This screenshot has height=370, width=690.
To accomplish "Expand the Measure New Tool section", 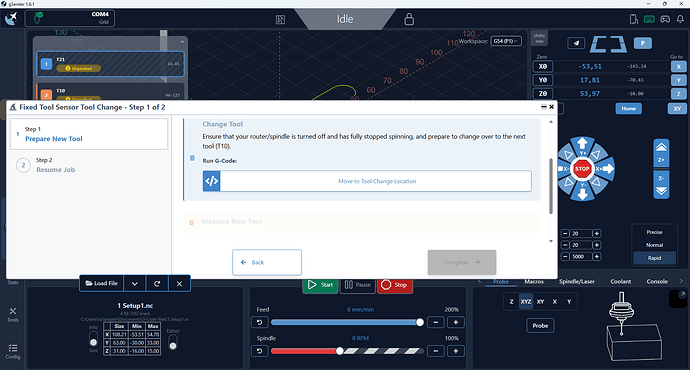I will coord(362,222).
